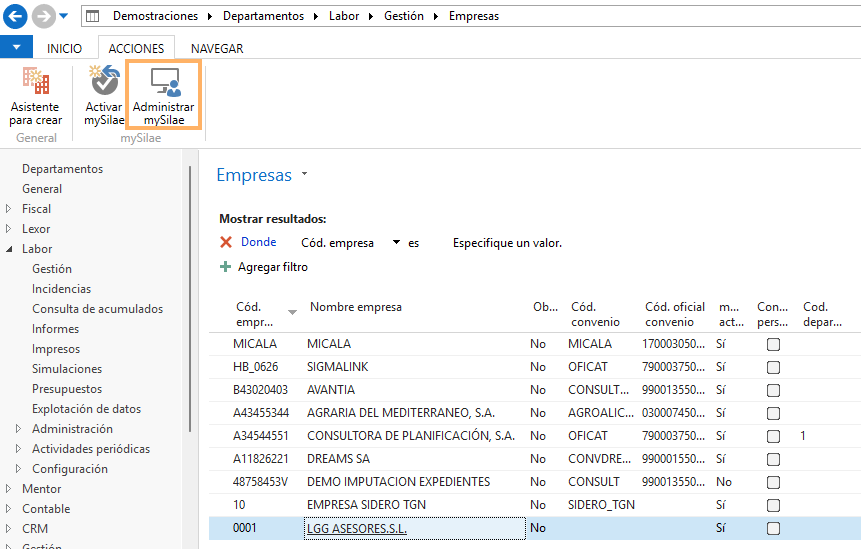The height and width of the screenshot is (549, 861).
Task: Tick the Con. pers. checkbox for MICALA
Action: pyautogui.click(x=773, y=344)
